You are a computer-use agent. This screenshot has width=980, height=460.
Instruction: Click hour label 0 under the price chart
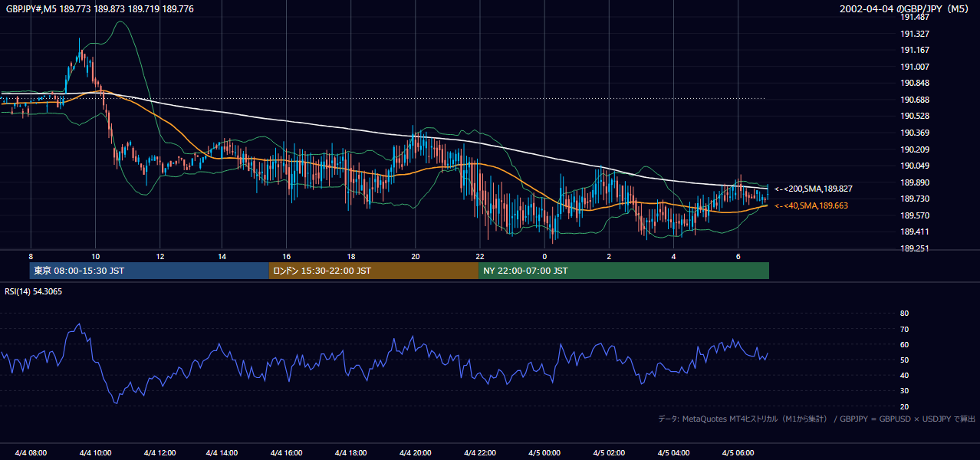point(544,256)
